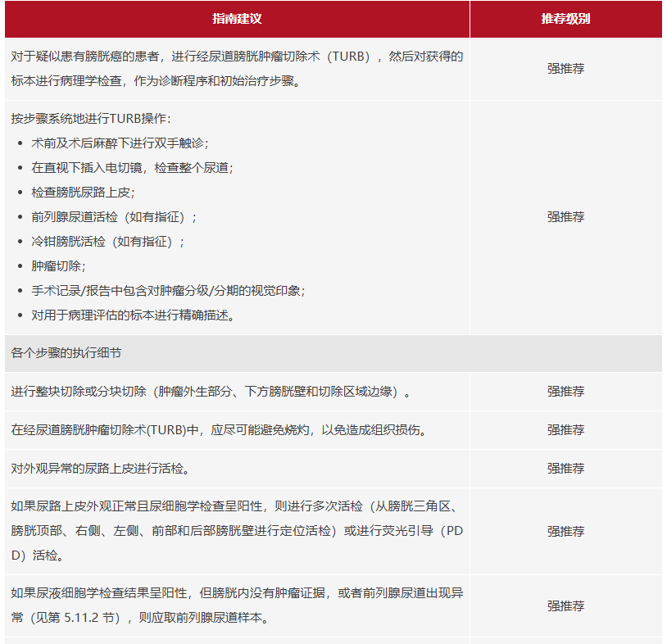Select the row "进行整块切除或分块切除"
Viewport: 667px width, 644px height.
click(211, 392)
